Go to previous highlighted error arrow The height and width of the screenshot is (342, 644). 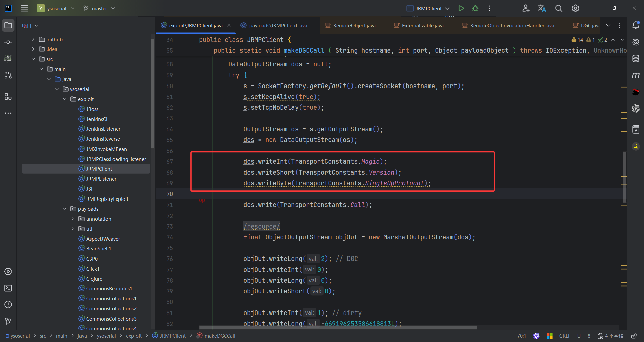coord(613,40)
